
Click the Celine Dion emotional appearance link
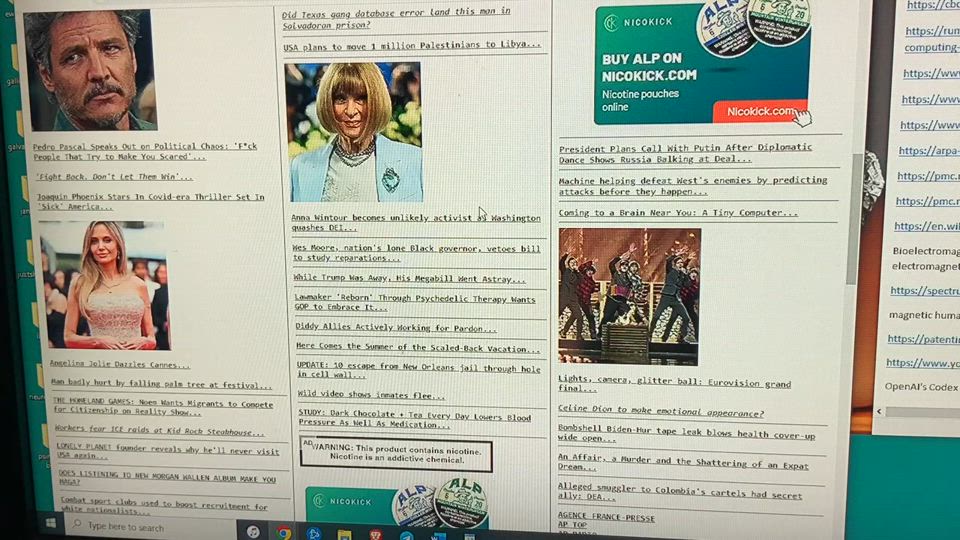[x=660, y=412]
